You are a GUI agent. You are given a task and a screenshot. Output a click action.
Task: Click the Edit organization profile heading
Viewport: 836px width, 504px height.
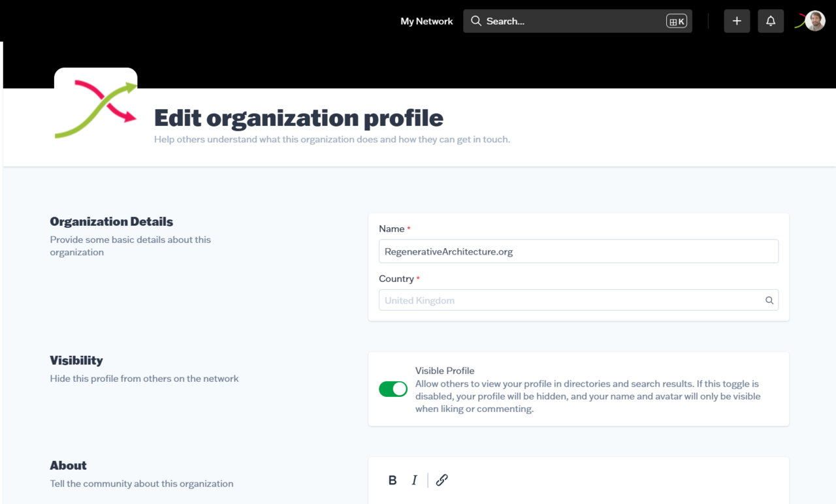point(298,118)
